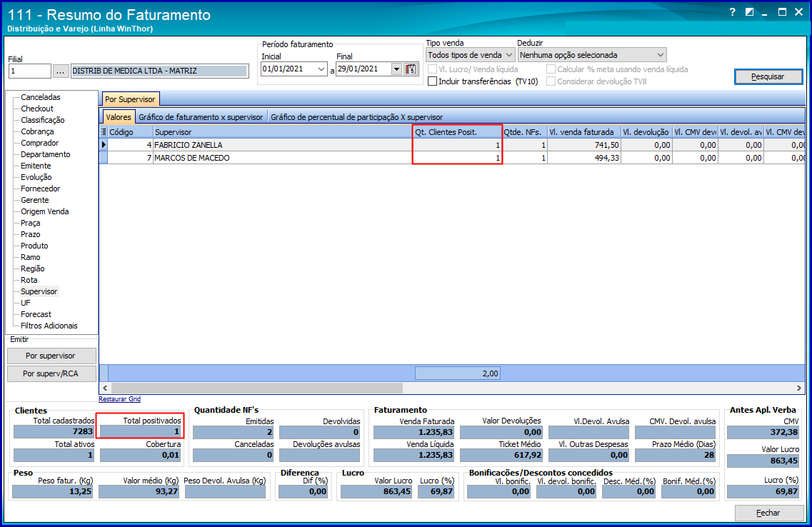Click the Restaurar Grid link
The height and width of the screenshot is (527, 812).
pos(120,399)
